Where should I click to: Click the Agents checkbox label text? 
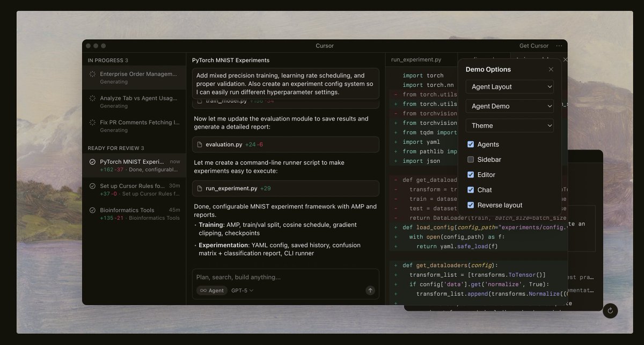click(488, 145)
